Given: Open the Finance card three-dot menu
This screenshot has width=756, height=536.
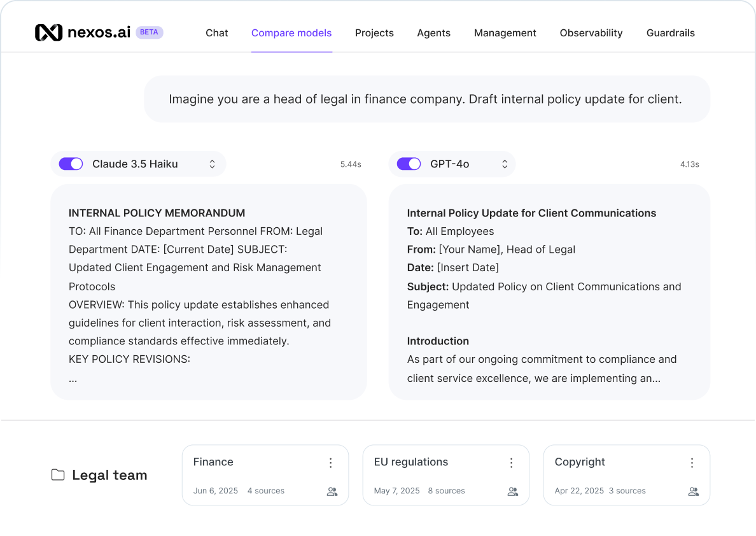Looking at the screenshot, I should coord(331,463).
